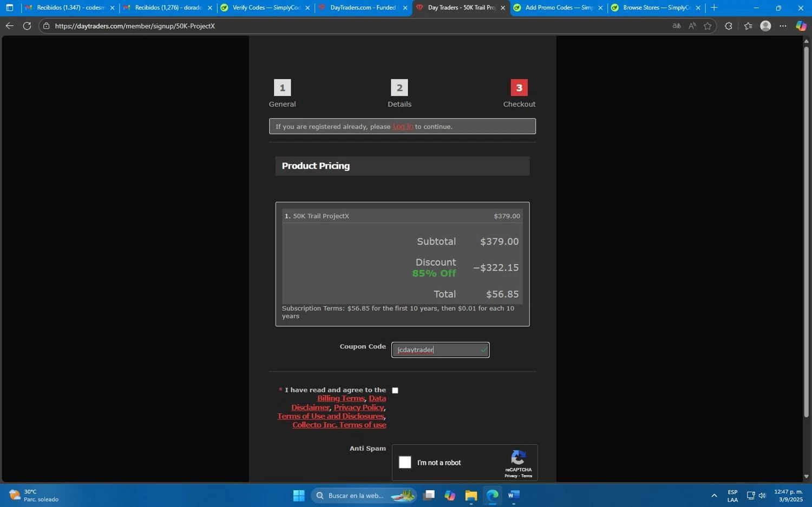Viewport: 812px width, 507px height.
Task: Click the page vertical scrollbar thumb
Action: [806, 232]
